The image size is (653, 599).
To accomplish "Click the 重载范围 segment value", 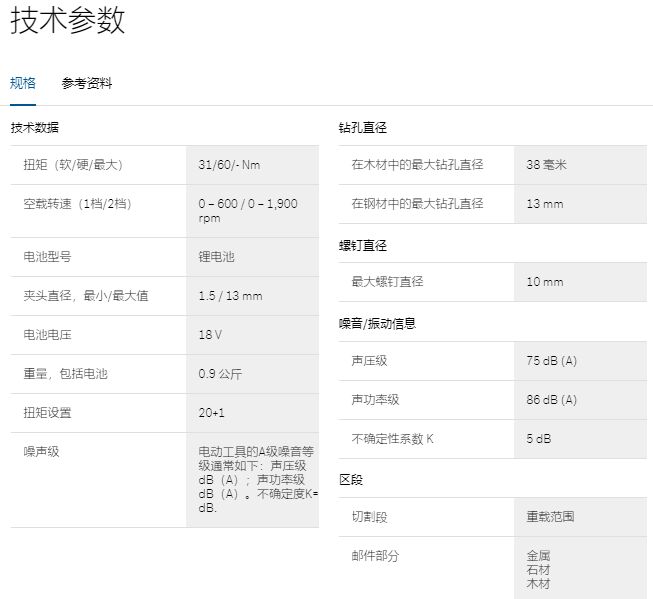I will coord(550,516).
